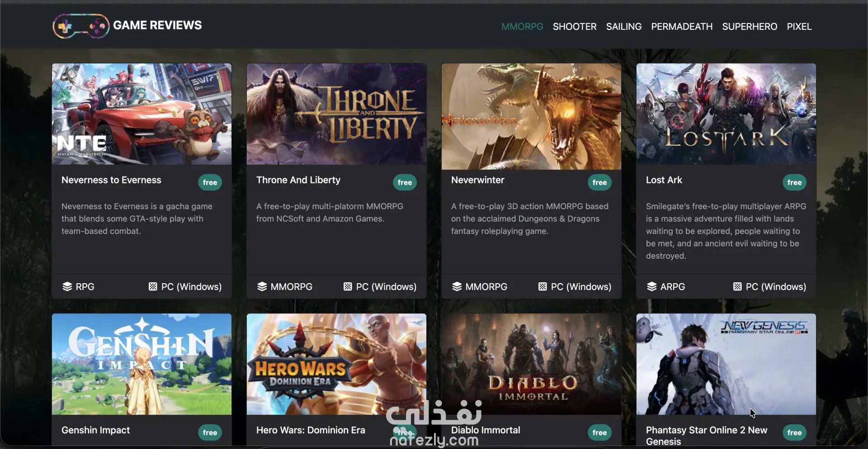Open the Neverness to Everness thumbnail
This screenshot has width=868, height=449.
click(142, 114)
